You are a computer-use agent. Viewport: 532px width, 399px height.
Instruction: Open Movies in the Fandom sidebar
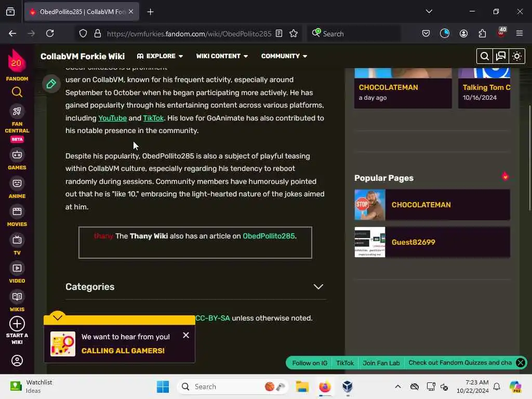(17, 216)
